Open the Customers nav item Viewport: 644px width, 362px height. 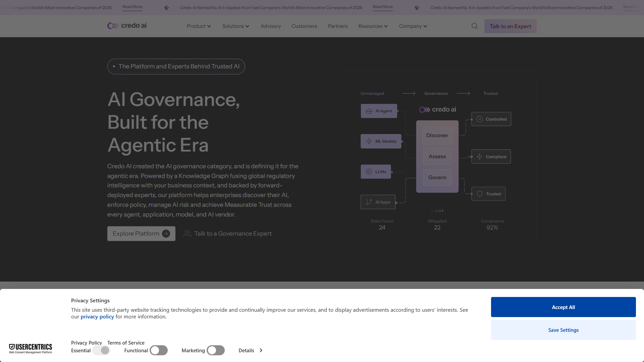(304, 26)
